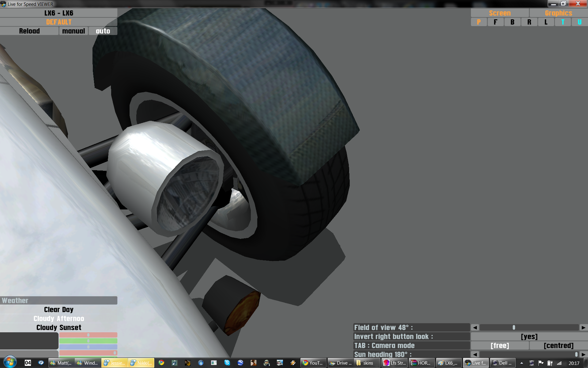Toggle Invert right button look [yes]
Image resolution: width=588 pixels, height=368 pixels.
click(x=529, y=336)
